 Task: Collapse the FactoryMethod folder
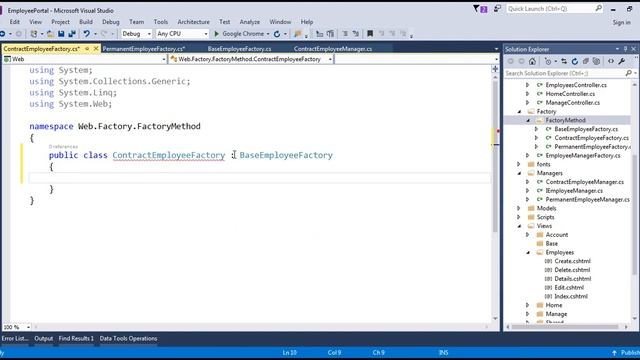point(528,120)
